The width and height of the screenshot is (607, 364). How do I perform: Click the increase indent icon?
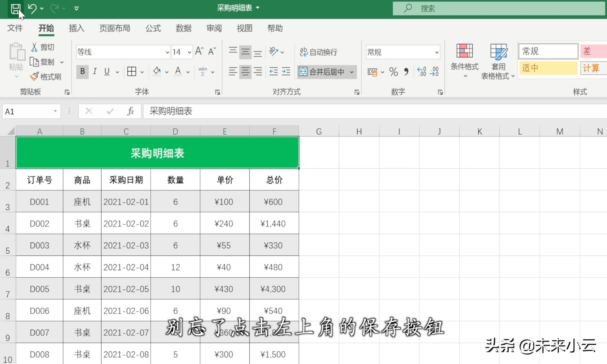tap(286, 72)
